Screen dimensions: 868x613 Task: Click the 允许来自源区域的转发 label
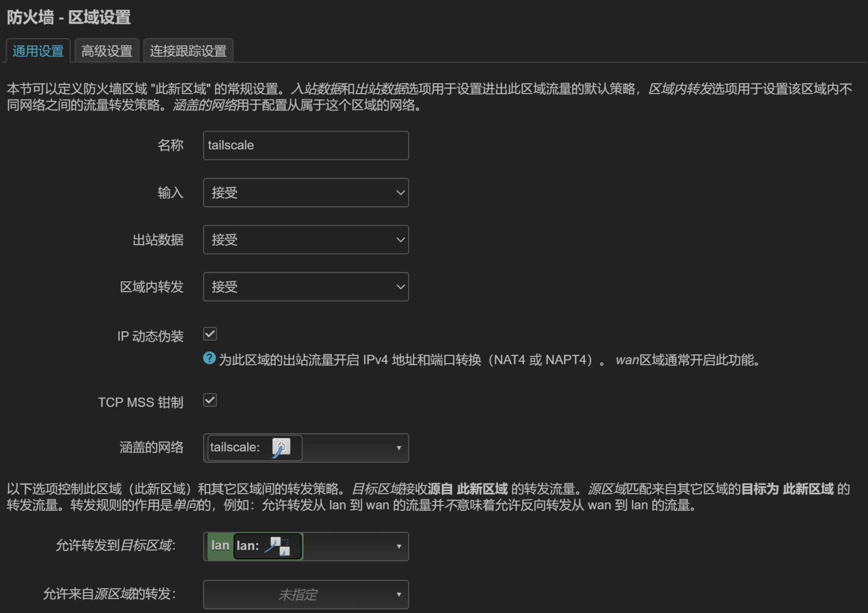pos(109,594)
